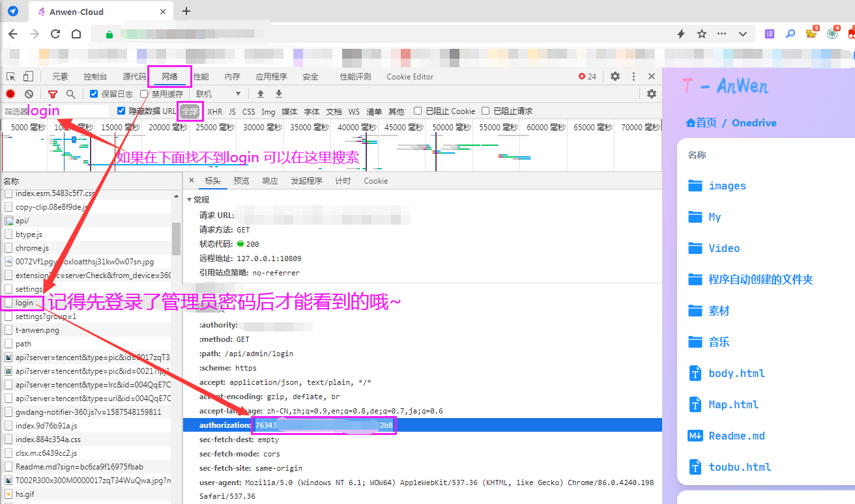855x504 pixels.
Task: Switch to the Console (控制台) tab
Action: click(95, 77)
